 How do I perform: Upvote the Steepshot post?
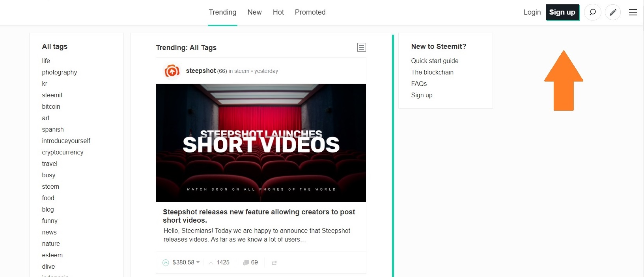166,262
